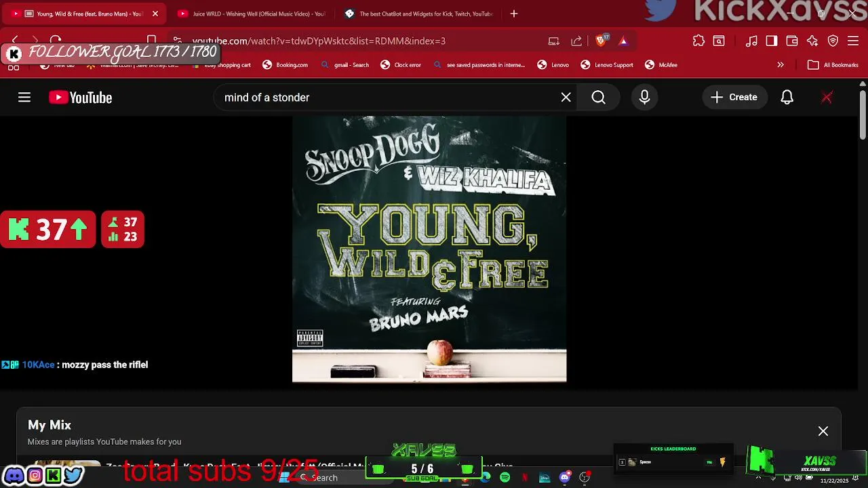Open 'gmail - Search' bookmark

(x=344, y=65)
